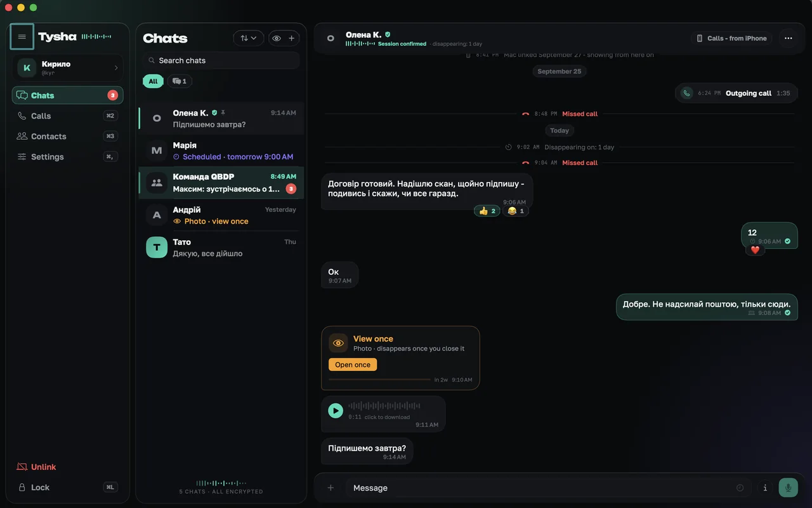
Task: Record voice message with microphone button
Action: [x=788, y=488]
